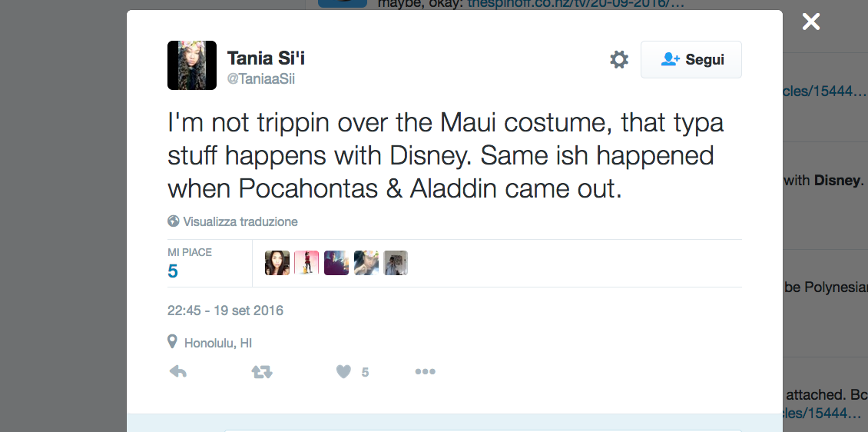Like the tweet with the heart icon

tap(343, 372)
